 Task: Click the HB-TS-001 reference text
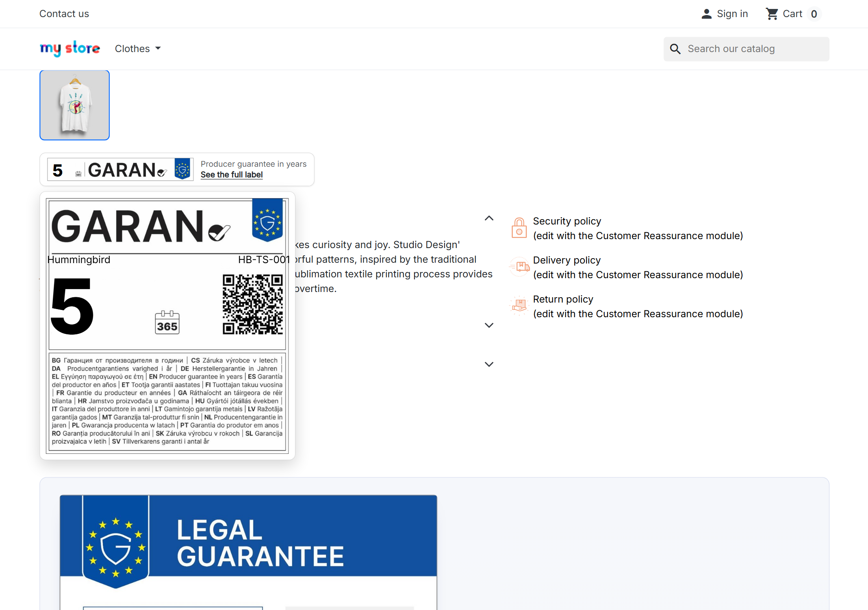point(264,259)
